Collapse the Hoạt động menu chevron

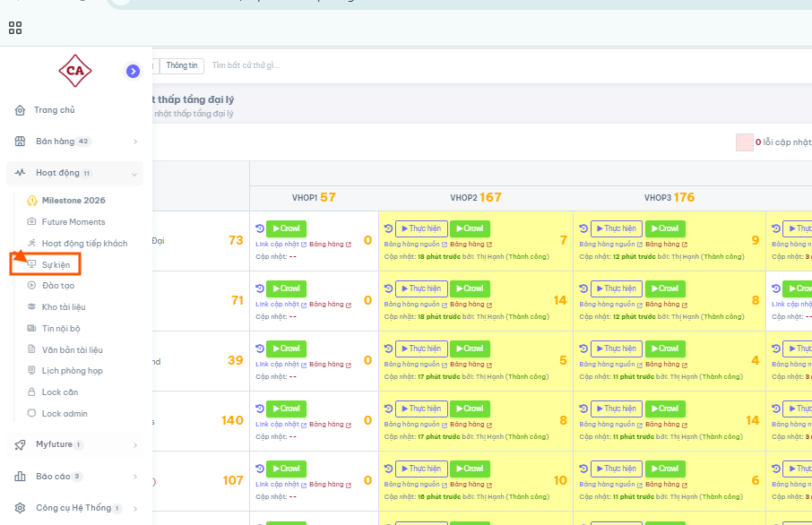(134, 174)
